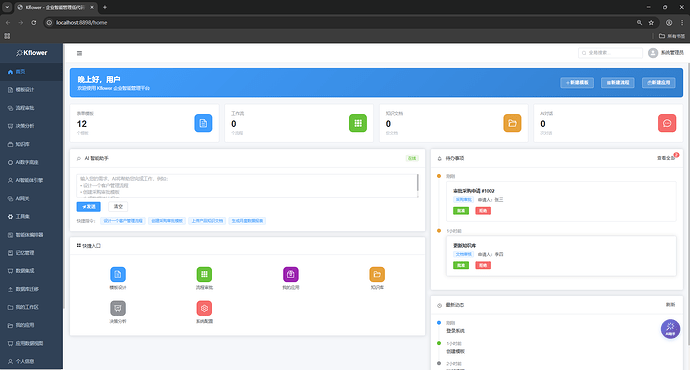Click the red chat icon on AI对话 card
The image size is (690, 370).
(667, 123)
